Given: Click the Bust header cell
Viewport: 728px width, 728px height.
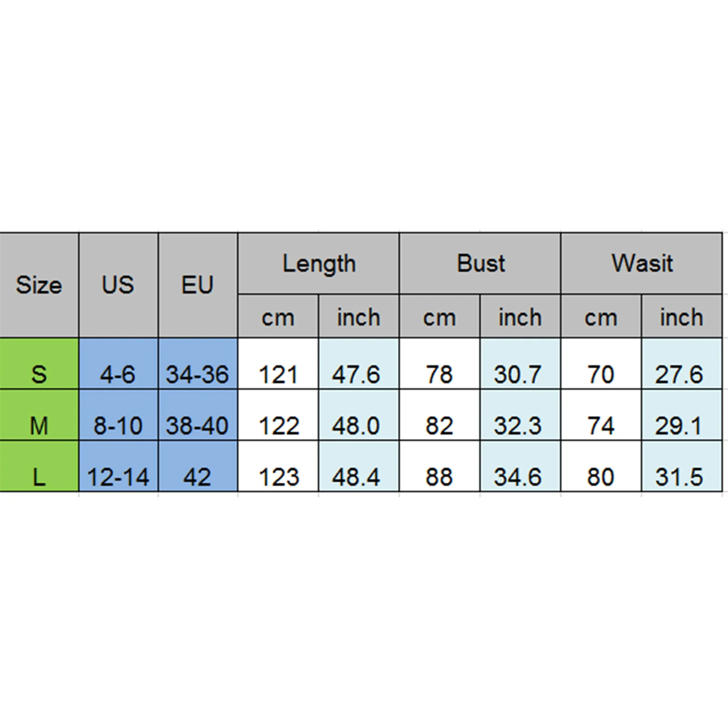Looking at the screenshot, I should (480, 263).
